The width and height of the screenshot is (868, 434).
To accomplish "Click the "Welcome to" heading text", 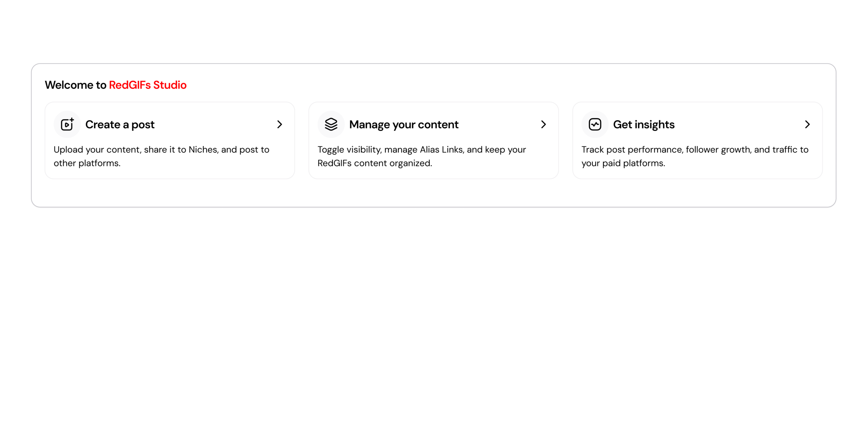I will (x=75, y=85).
